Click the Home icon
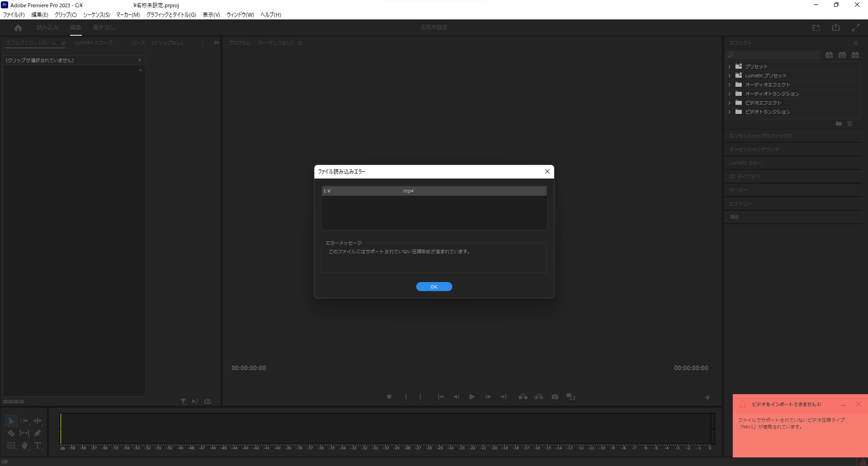 click(18, 28)
